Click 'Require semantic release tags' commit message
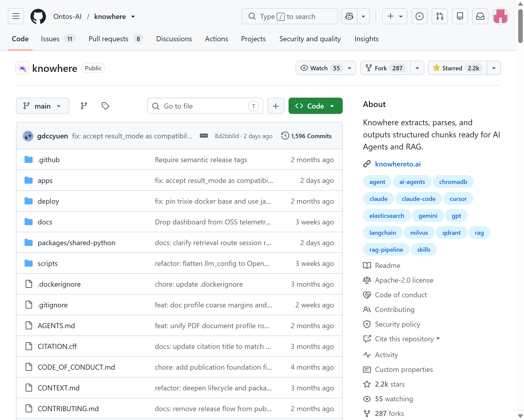This screenshot has height=420, width=524. 201,160
